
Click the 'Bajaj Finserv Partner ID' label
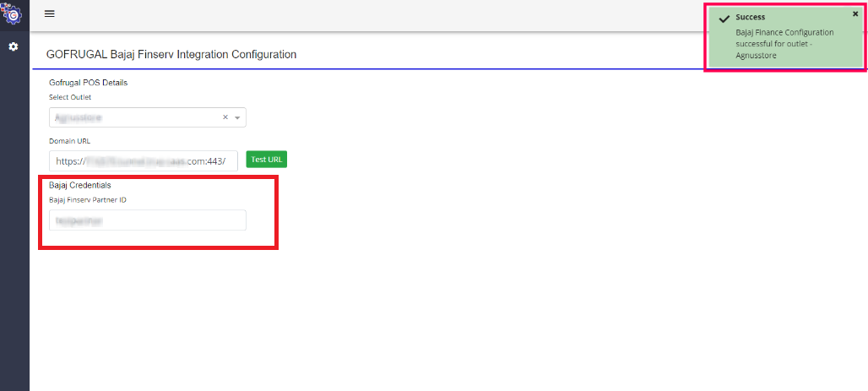click(x=88, y=200)
